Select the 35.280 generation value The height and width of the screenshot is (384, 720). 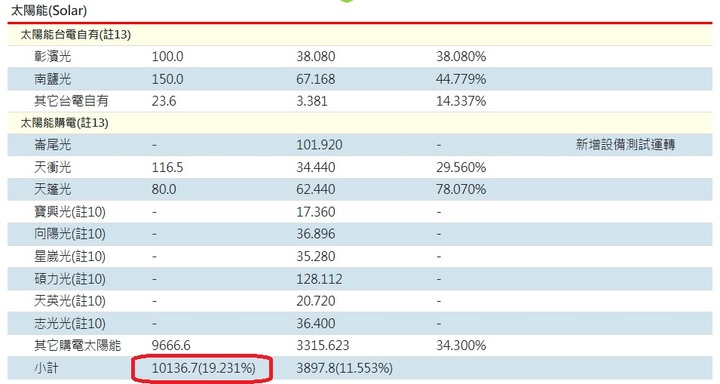coord(315,256)
